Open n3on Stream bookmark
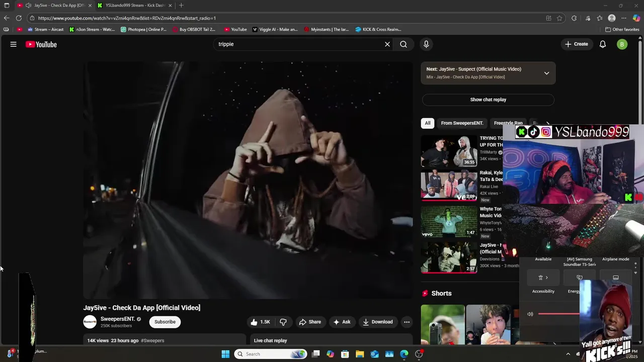This screenshot has height=362, width=644. pyautogui.click(x=92, y=30)
